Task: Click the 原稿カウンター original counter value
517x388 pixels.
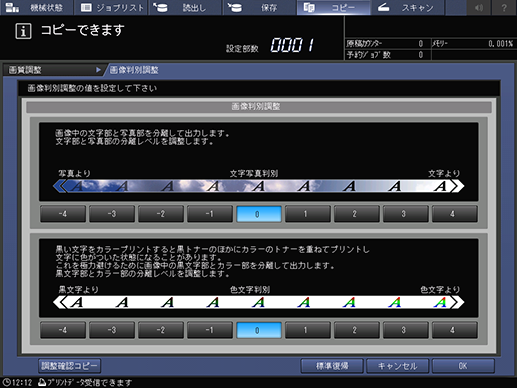Action: coord(421,44)
